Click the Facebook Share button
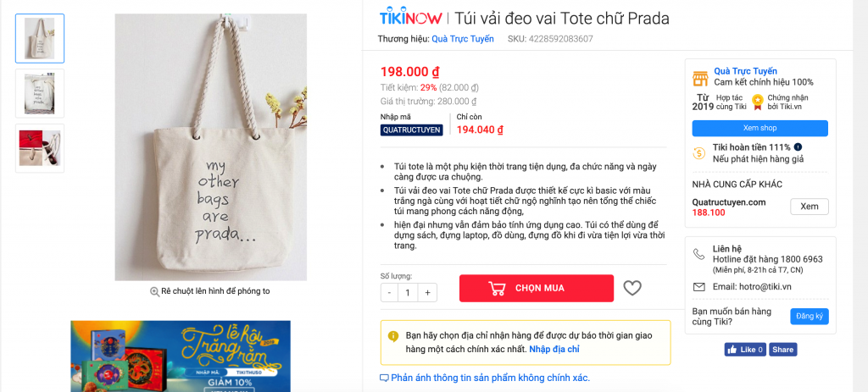The image size is (868, 392). tap(782, 350)
